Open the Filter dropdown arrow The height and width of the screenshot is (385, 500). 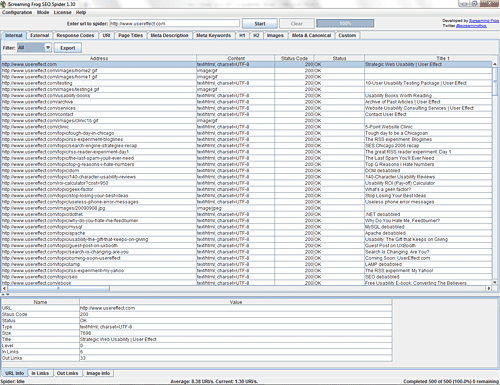point(48,48)
